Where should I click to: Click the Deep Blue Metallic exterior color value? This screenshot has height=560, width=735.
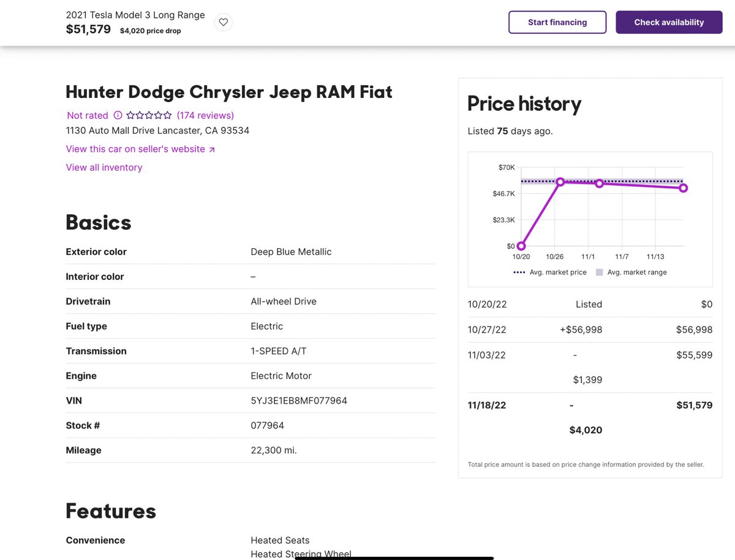pyautogui.click(x=291, y=252)
